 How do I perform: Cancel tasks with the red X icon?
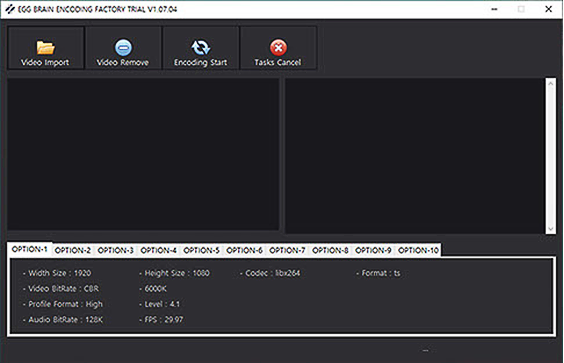tap(278, 47)
